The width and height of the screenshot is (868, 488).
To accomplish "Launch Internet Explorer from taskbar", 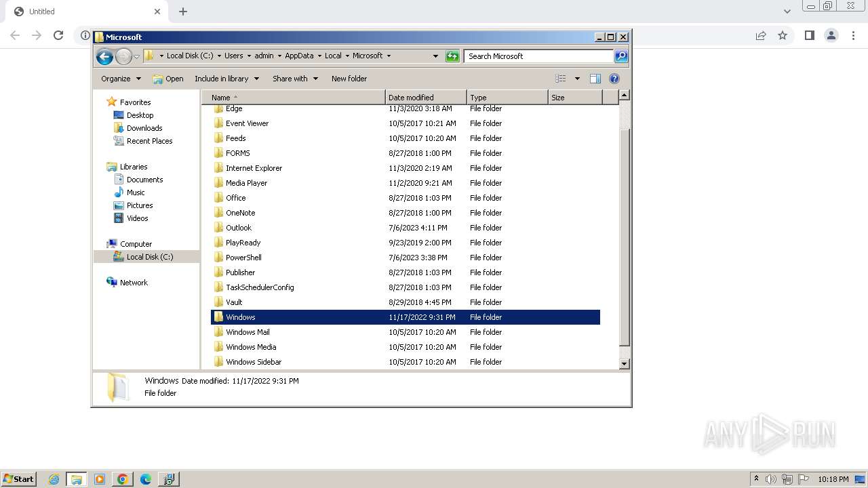I will click(54, 479).
